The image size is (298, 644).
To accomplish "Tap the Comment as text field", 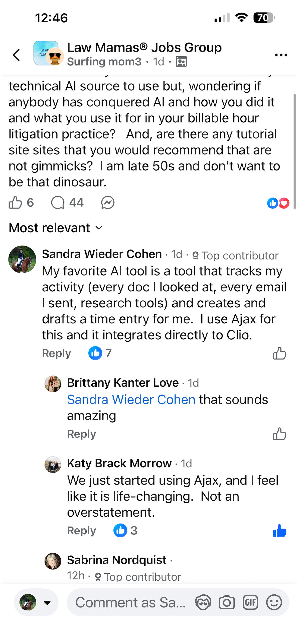I will coord(130,602).
